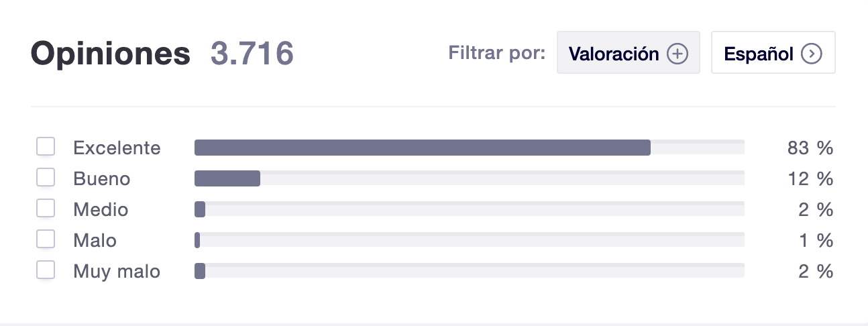
Task: Click the Bueno 12 % bar
Action: [x=470, y=178]
